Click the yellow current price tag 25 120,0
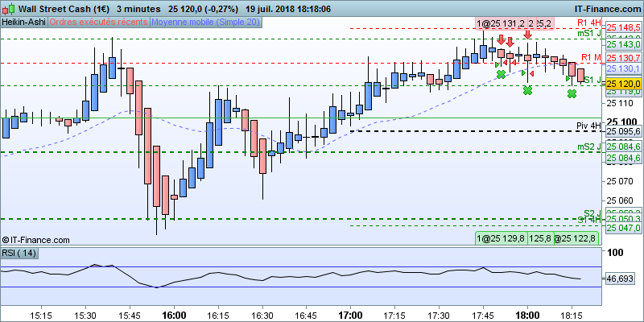 pyautogui.click(x=623, y=84)
